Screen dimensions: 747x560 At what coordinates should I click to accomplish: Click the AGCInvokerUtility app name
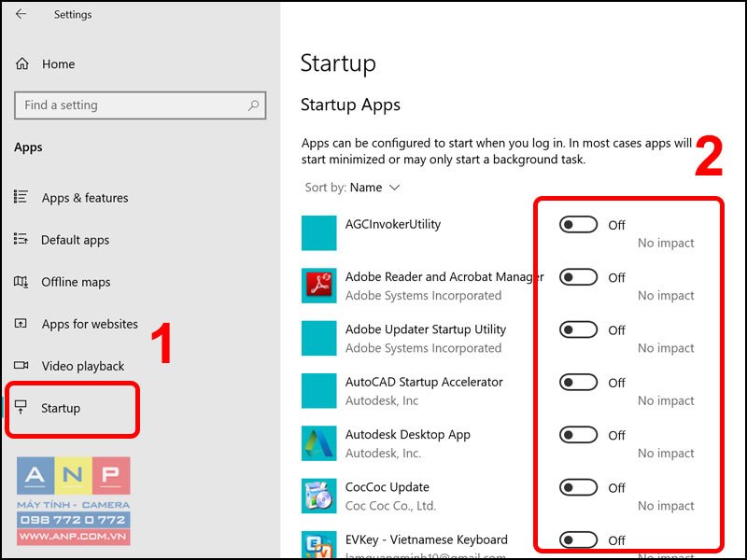pos(393,224)
